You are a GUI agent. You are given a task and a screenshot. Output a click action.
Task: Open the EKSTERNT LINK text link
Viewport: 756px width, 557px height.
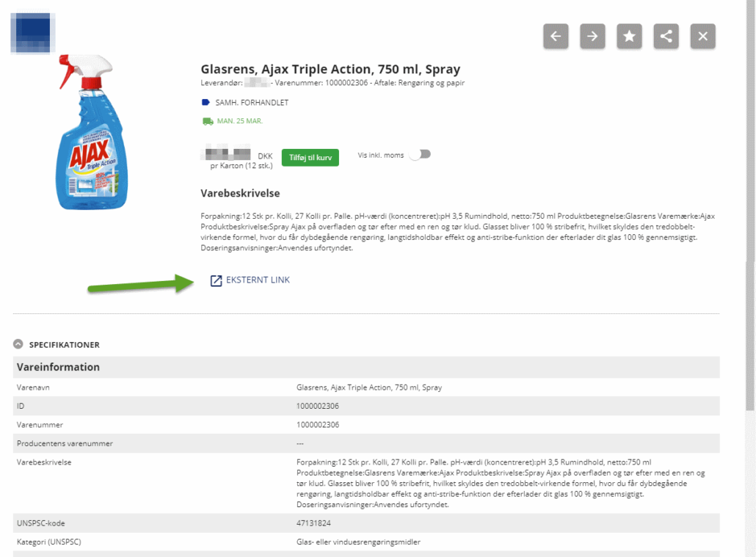[258, 280]
